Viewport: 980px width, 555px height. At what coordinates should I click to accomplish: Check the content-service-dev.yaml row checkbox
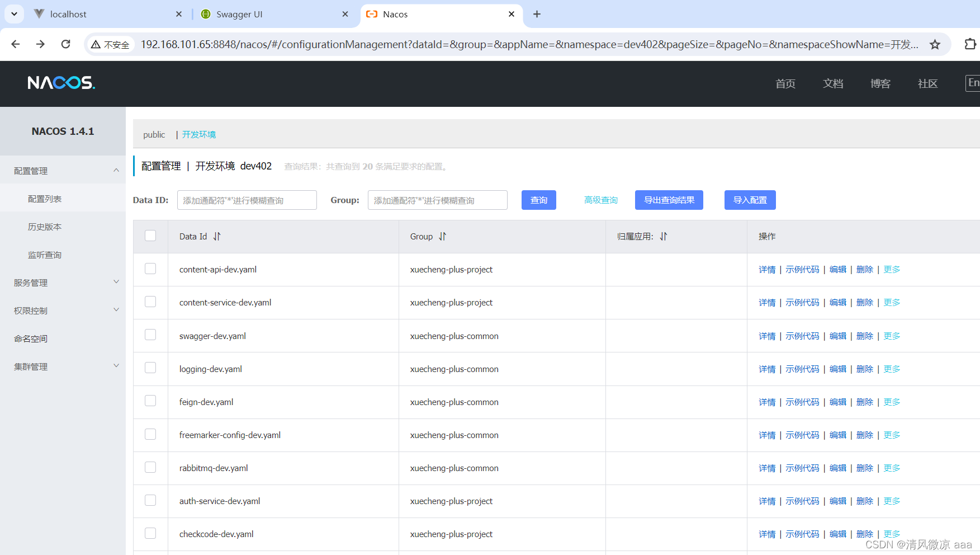click(x=150, y=302)
